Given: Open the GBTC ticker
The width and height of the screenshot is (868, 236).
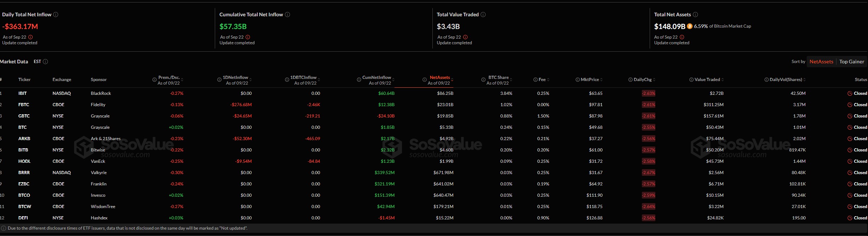Looking at the screenshot, I should tap(24, 116).
